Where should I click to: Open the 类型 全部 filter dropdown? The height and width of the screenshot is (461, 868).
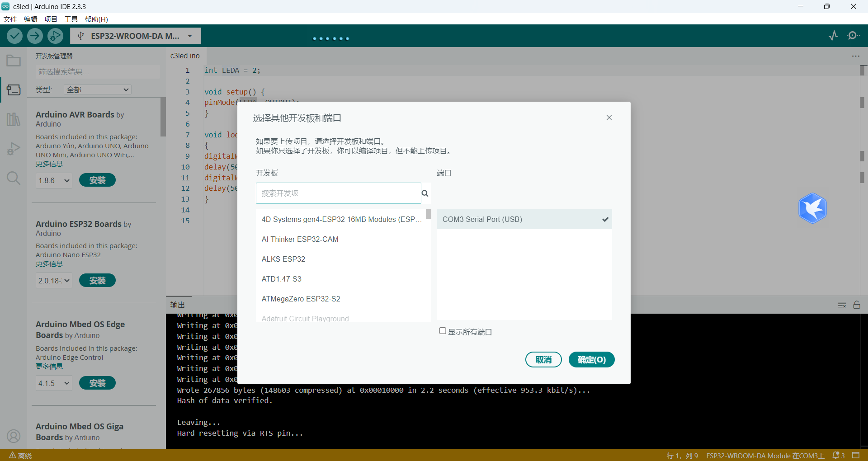[98, 89]
